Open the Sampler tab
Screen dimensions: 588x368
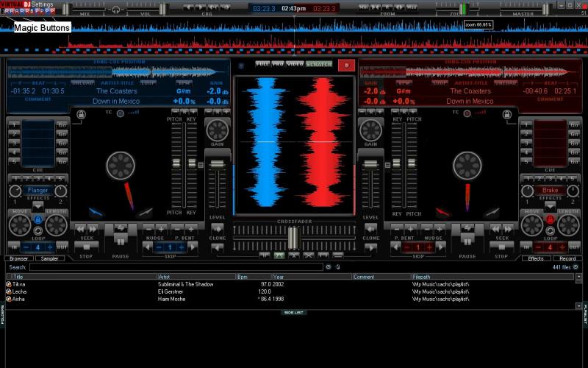(49, 258)
